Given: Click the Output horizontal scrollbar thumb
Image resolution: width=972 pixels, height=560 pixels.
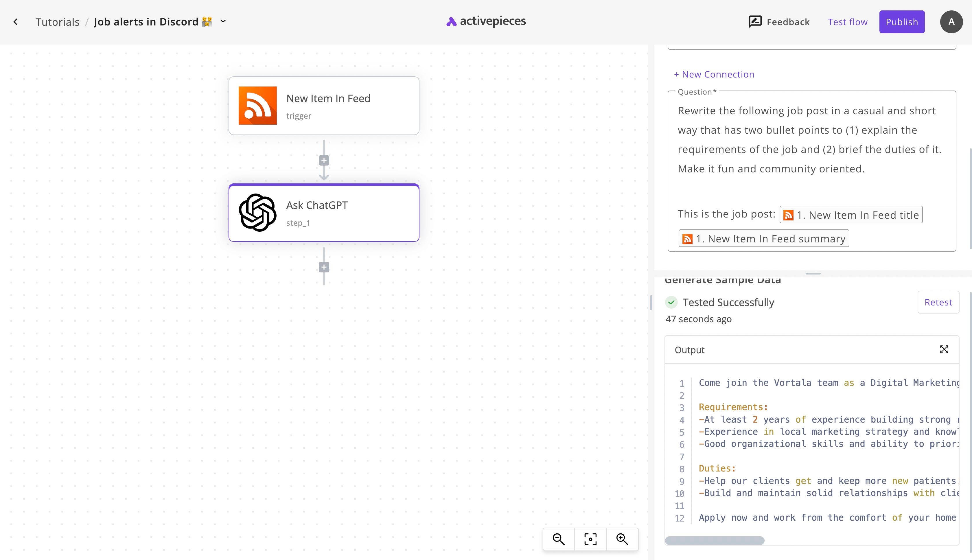Looking at the screenshot, I should (715, 540).
